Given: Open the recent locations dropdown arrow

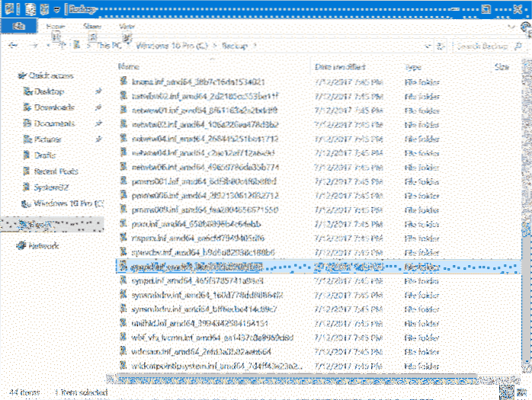Looking at the screenshot, I should point(48,46).
